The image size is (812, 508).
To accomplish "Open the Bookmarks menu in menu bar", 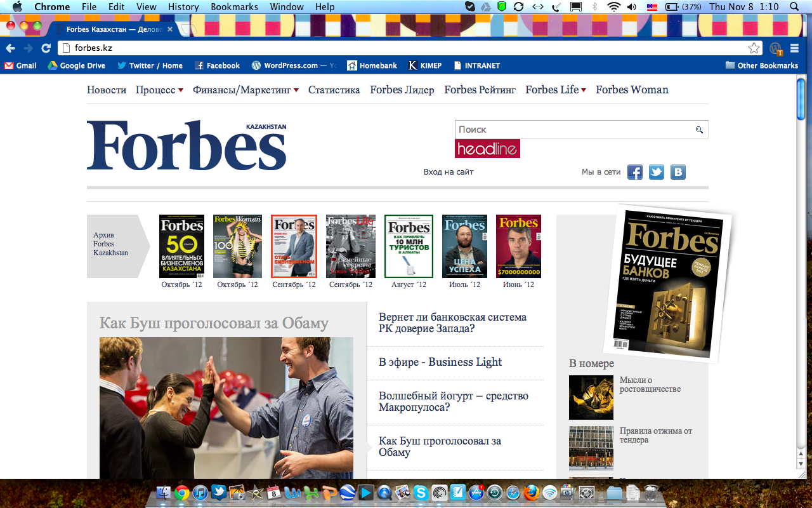I will point(234,7).
